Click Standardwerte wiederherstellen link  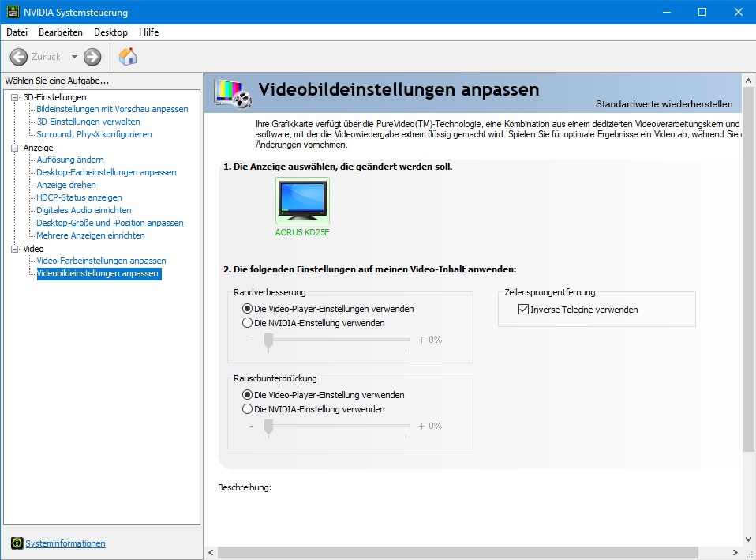pos(664,104)
